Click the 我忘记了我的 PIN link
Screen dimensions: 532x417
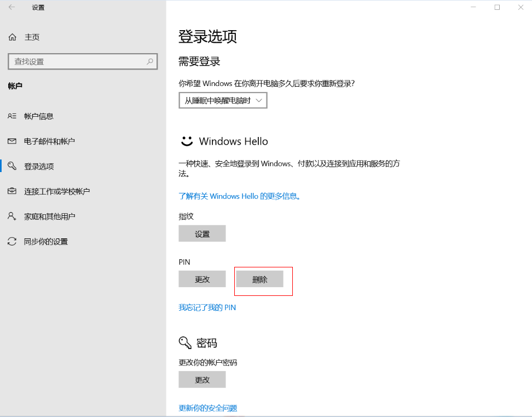[207, 308]
